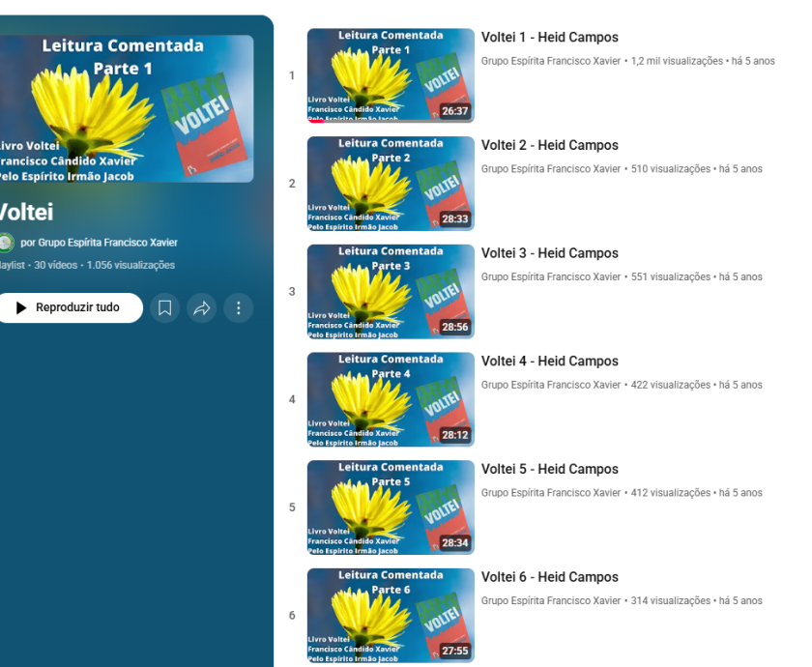Open the Parte 6 video thumbnail
The width and height of the screenshot is (812, 667).
click(x=391, y=615)
